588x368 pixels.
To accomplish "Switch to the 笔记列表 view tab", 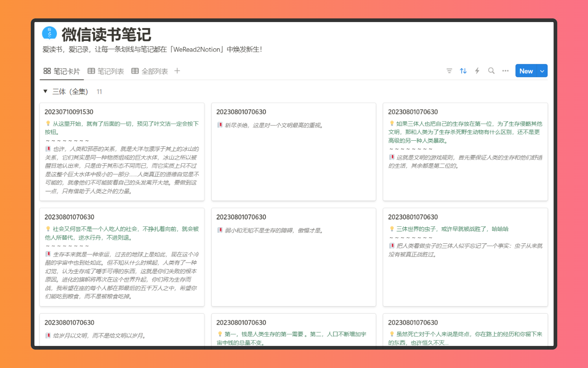I will coord(111,71).
